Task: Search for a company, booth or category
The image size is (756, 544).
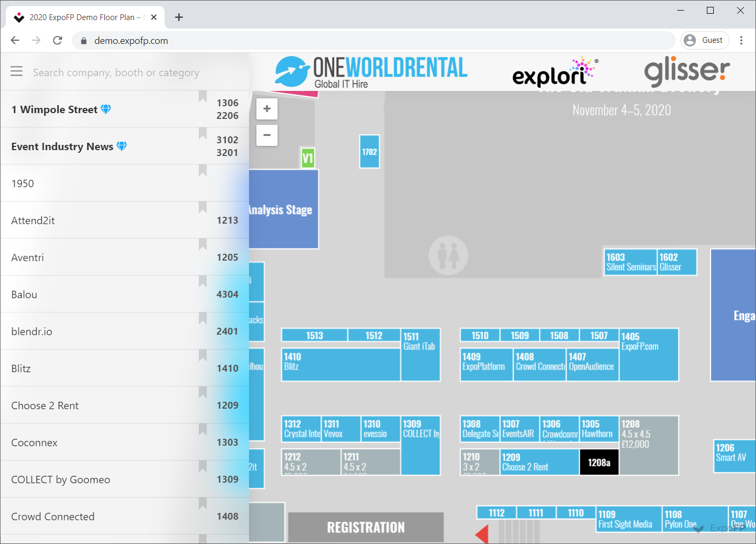Action: coord(116,72)
